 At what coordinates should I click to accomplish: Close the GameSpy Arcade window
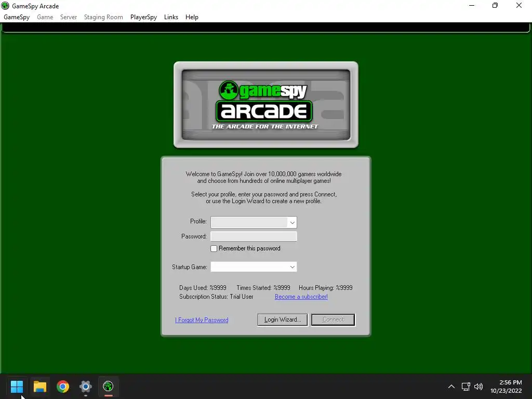519,5
